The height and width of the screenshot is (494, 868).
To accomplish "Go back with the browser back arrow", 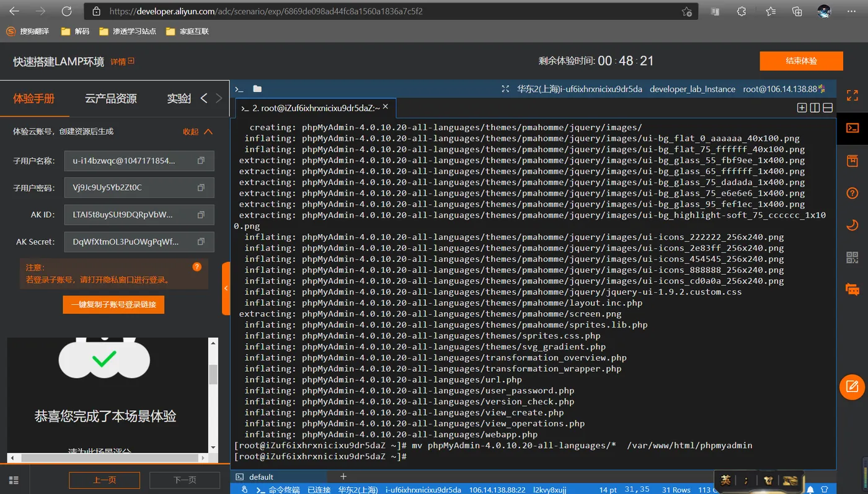I will pos(14,11).
